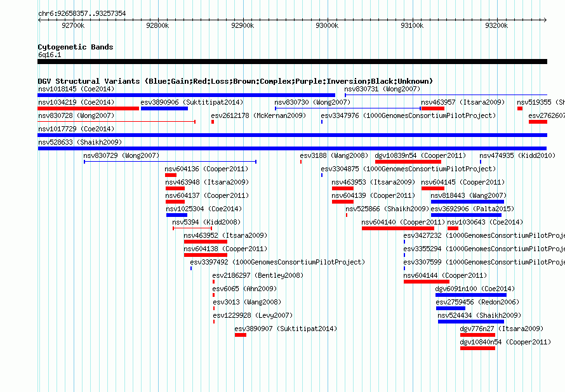Click the esv2762607 variant label
The image size is (565, 392).
546,115
